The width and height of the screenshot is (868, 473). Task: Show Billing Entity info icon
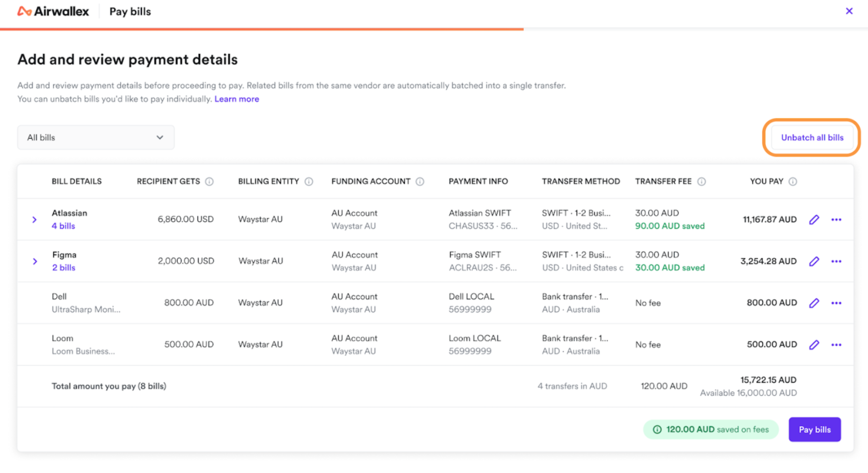point(309,182)
